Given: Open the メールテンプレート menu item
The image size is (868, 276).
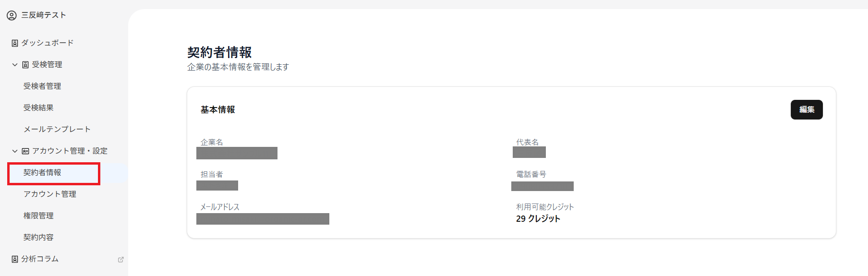Looking at the screenshot, I should [57, 130].
